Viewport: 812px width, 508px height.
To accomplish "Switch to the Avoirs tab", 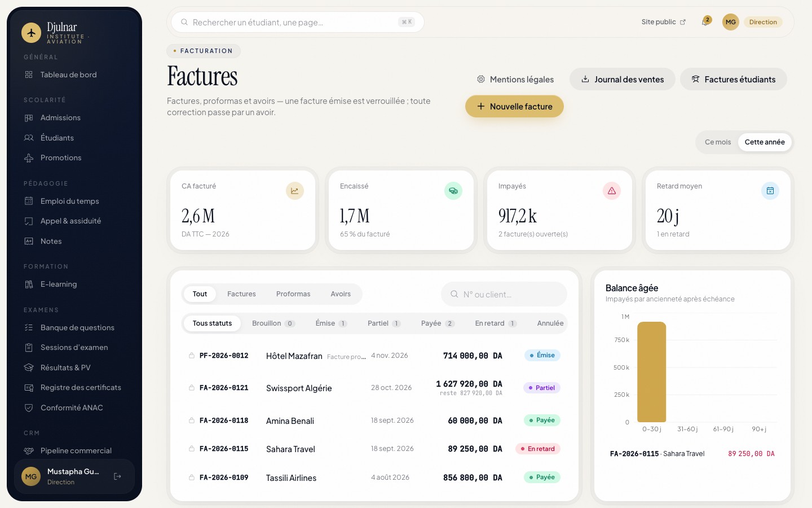I will [x=341, y=294].
